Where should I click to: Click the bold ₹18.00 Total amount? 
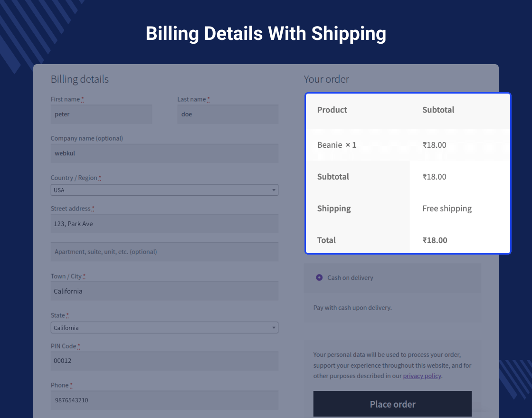pos(435,240)
